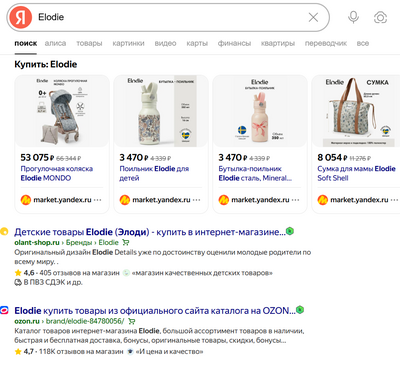Click star rating 4,7 of OZON

coord(24,352)
